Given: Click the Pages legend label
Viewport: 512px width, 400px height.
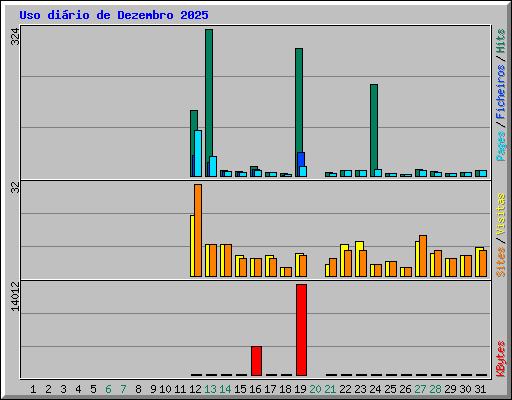Looking at the screenshot, I should point(500,146).
